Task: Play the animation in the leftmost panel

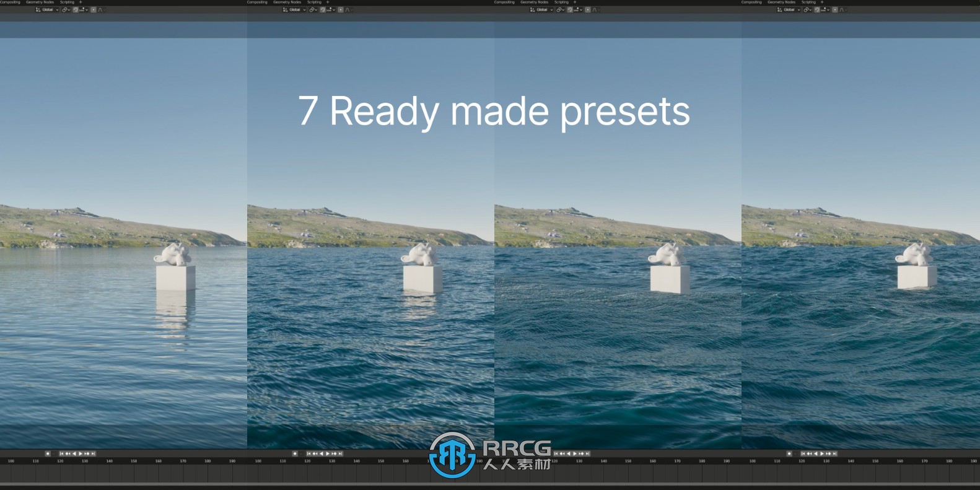Action: [x=81, y=453]
